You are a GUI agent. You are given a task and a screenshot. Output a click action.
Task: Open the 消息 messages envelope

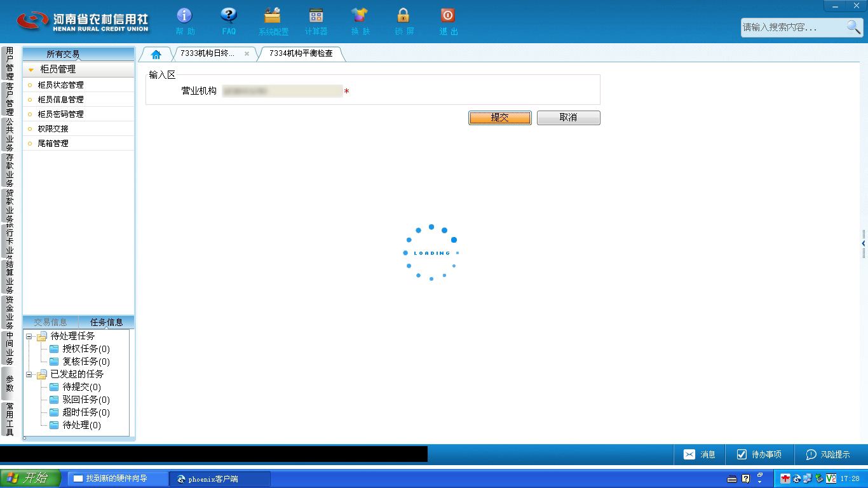coord(699,454)
